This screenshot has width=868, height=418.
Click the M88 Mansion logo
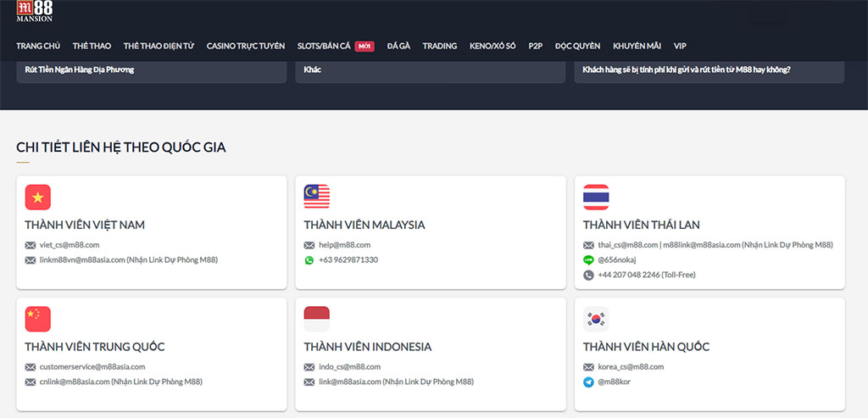(x=35, y=10)
